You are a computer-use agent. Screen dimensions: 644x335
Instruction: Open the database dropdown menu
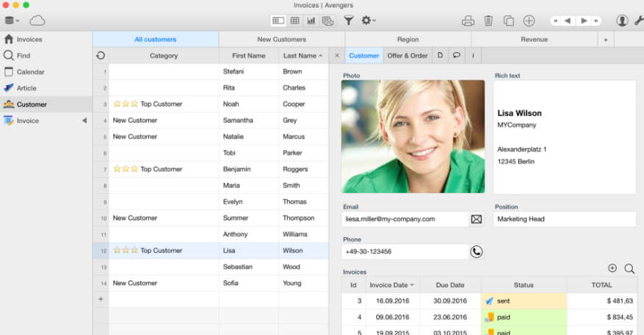tap(12, 20)
